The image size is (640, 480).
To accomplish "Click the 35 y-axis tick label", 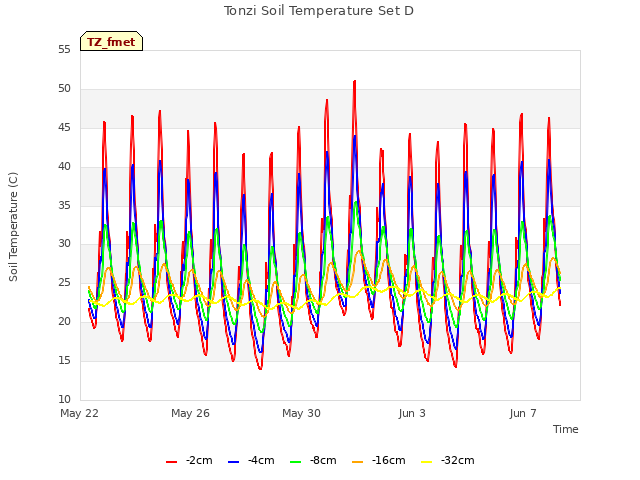I will (x=64, y=205).
